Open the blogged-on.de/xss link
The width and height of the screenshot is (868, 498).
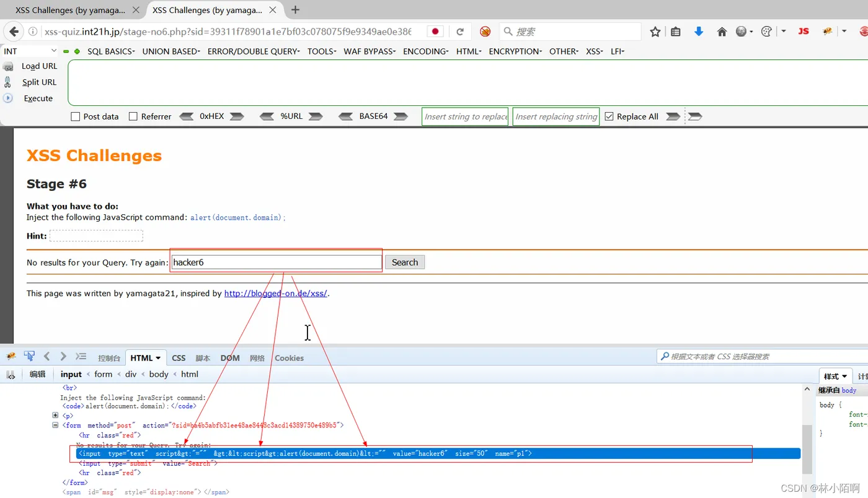pyautogui.click(x=276, y=294)
